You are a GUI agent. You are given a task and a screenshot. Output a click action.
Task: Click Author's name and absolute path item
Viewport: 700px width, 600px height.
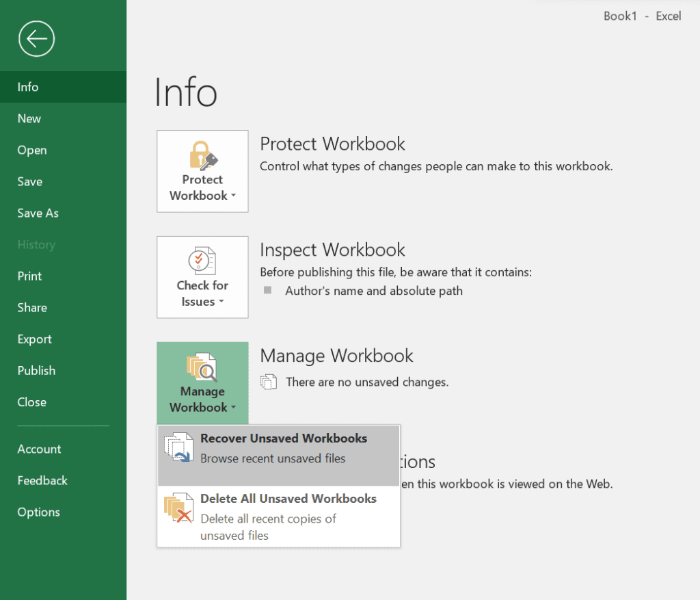[x=373, y=291]
